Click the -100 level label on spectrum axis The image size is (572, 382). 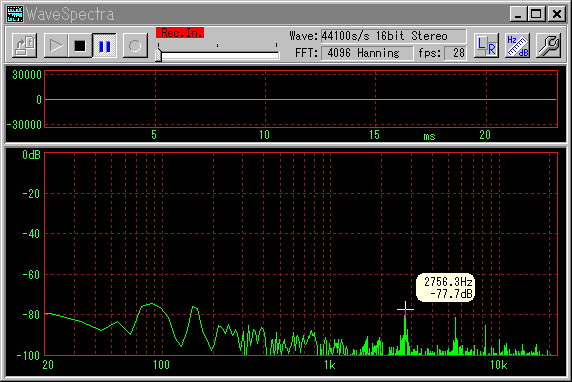click(28, 355)
